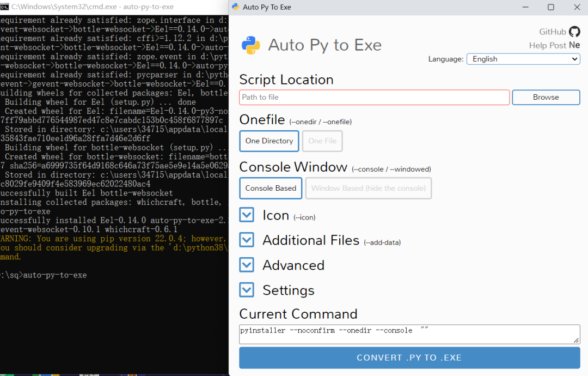Expand the Additional Files section
Image resolution: width=588 pixels, height=376 pixels.
pyautogui.click(x=247, y=240)
